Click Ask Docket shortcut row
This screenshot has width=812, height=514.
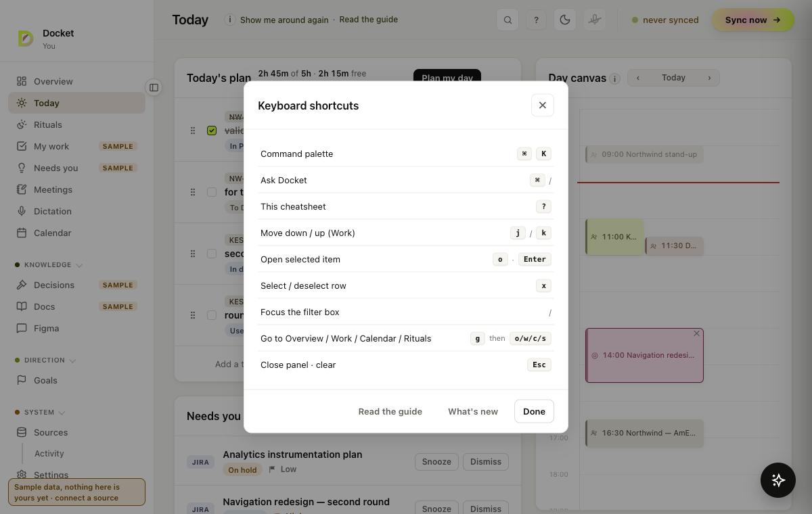406,180
